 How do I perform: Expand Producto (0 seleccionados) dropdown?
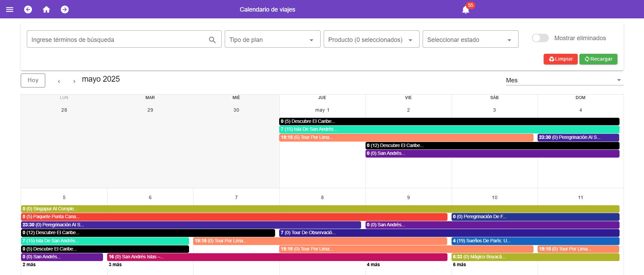[x=371, y=39]
